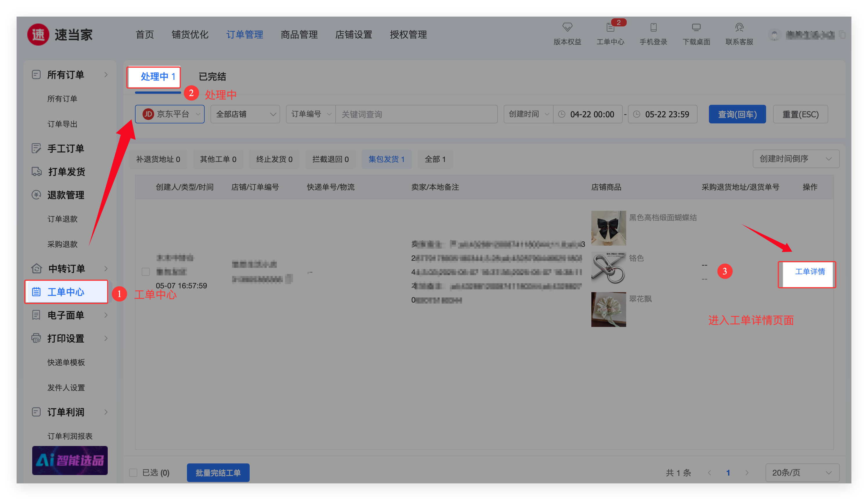Click the 版本权益 diamond icon

567,27
